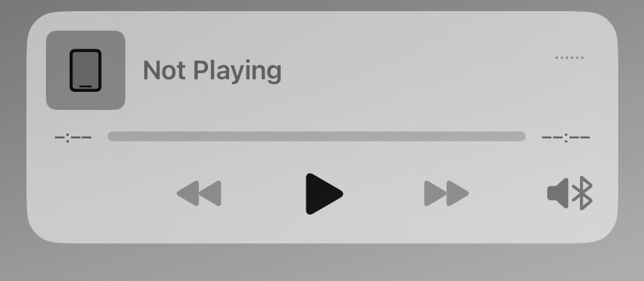Open the Bluetooth speaker output picker
644x281 pixels.
(x=570, y=193)
